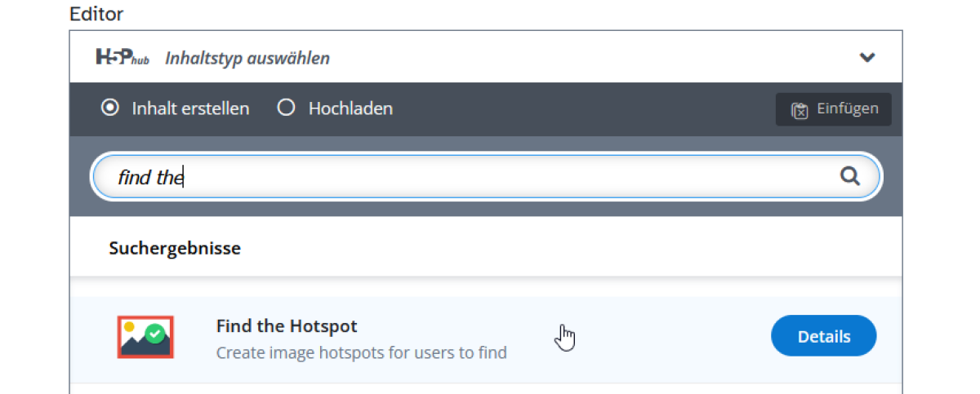Click the magnifying glass search icon
The height and width of the screenshot is (394, 980).
coord(850,176)
